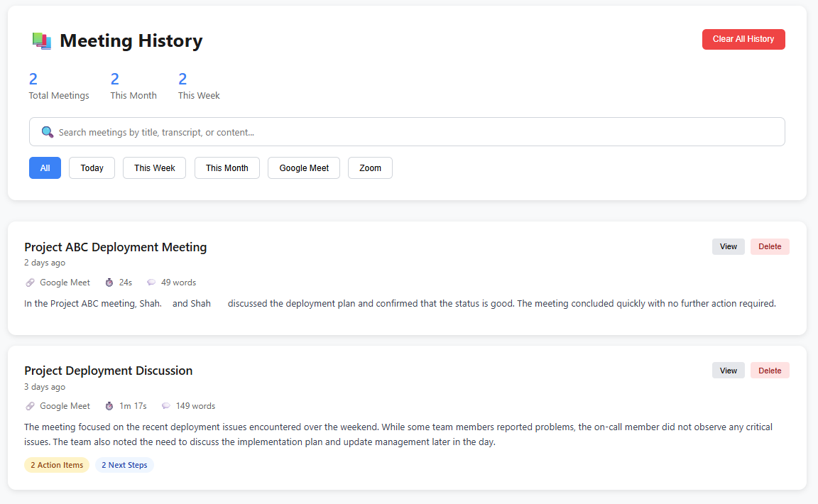The width and height of the screenshot is (818, 504).
Task: Delete the Project ABC Deployment Meeting
Action: tap(769, 247)
